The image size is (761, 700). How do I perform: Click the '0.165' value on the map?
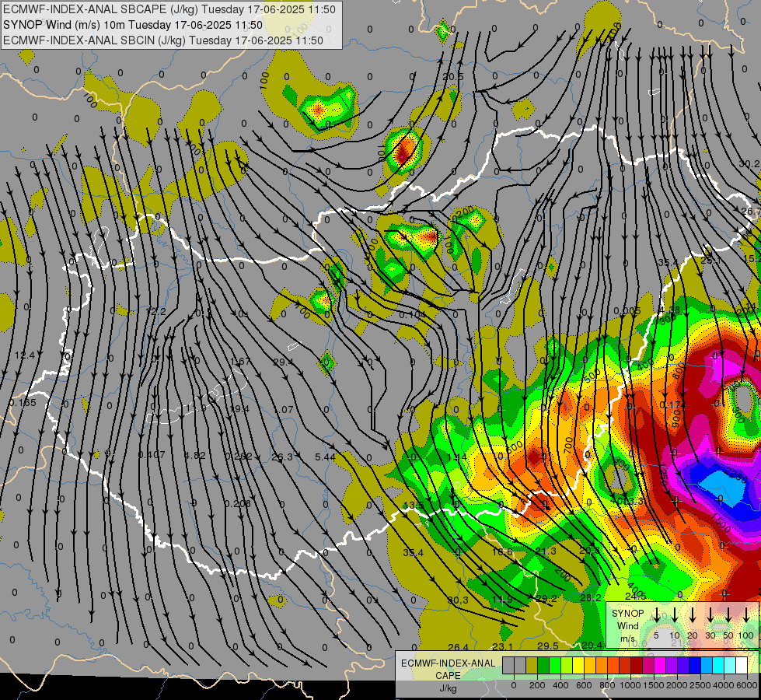point(23,403)
